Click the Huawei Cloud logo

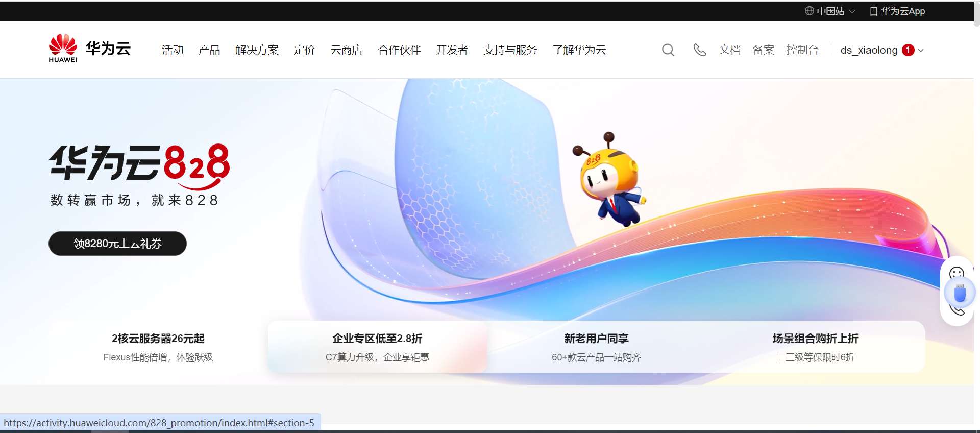pyautogui.click(x=90, y=49)
